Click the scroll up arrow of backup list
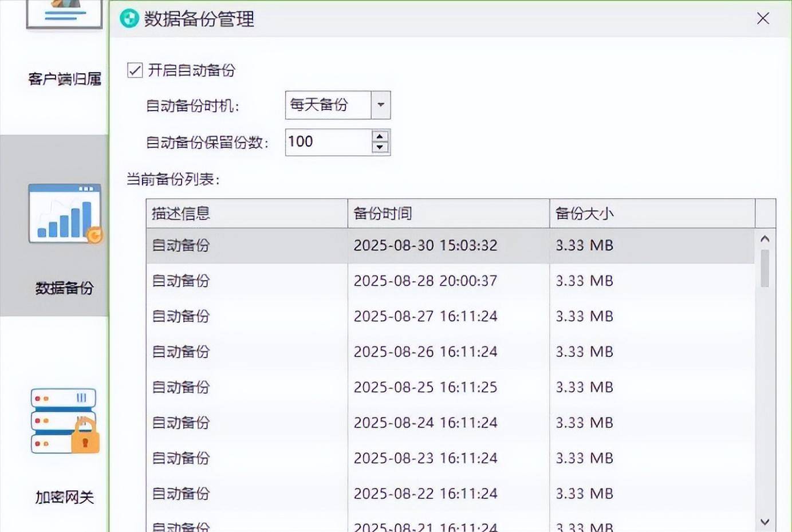The width and height of the screenshot is (792, 532). pyautogui.click(x=765, y=239)
